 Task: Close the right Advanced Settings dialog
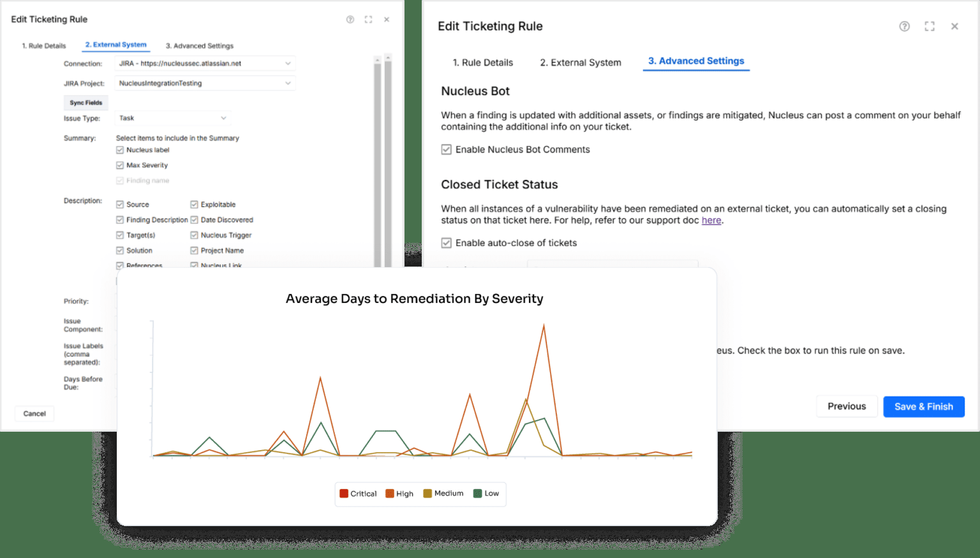click(954, 26)
